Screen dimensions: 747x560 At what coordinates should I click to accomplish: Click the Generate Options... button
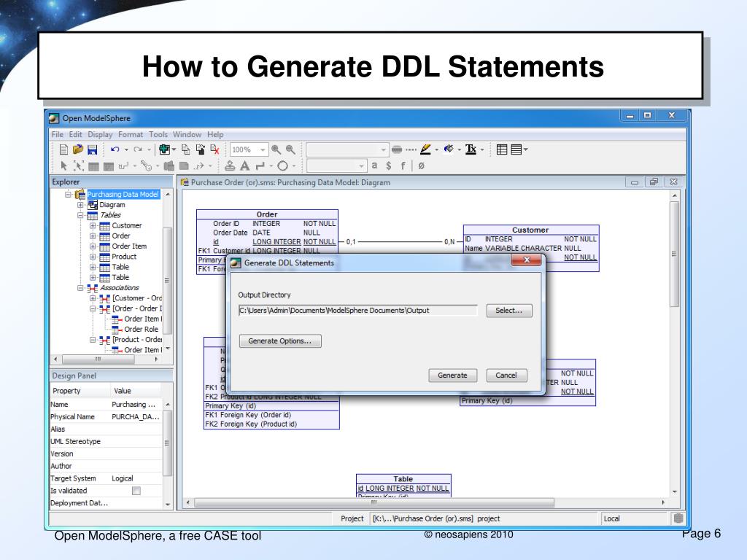pyautogui.click(x=280, y=341)
